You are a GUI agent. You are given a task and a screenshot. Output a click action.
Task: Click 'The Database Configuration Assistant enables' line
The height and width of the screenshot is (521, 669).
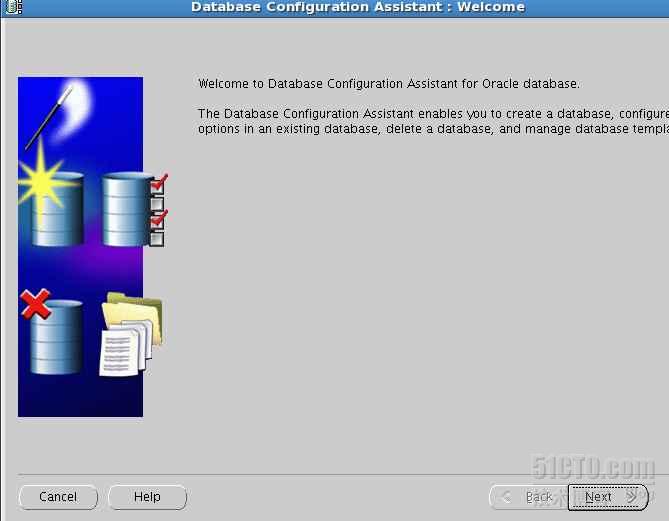click(x=433, y=114)
